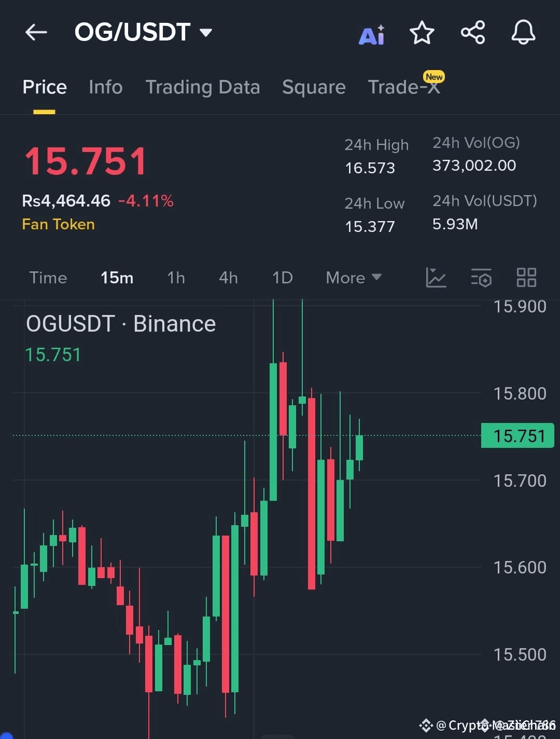Open the Trading Data tab

click(203, 87)
